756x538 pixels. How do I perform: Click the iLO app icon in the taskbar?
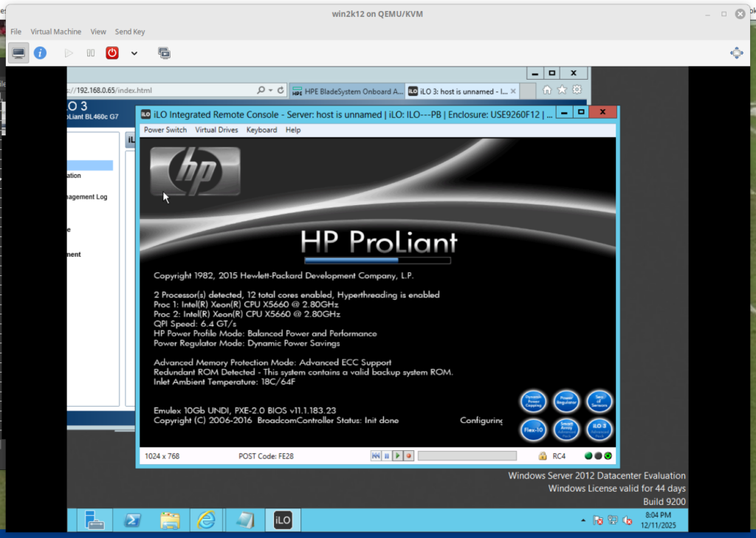tap(283, 520)
